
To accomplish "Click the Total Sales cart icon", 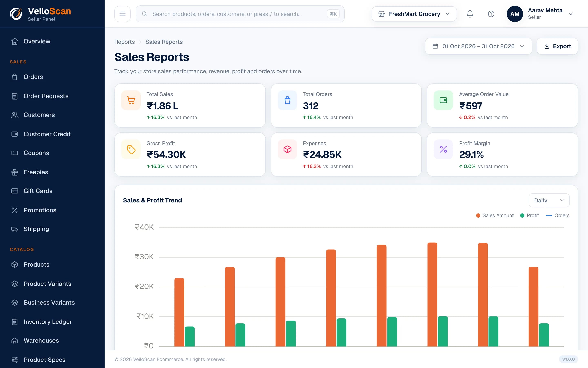I will tap(131, 100).
